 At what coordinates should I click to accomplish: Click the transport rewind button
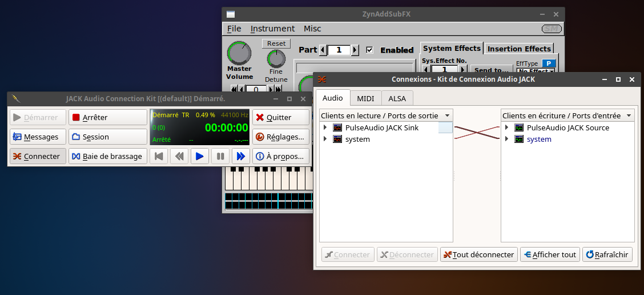[x=179, y=156]
